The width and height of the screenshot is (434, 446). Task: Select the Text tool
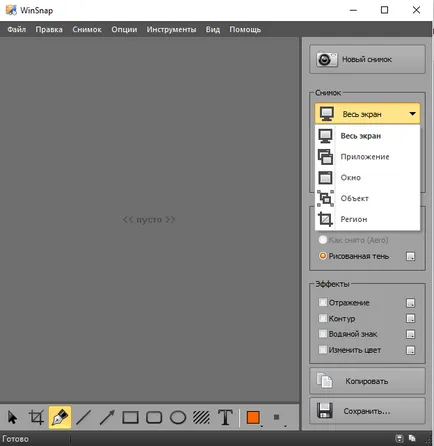click(x=225, y=417)
